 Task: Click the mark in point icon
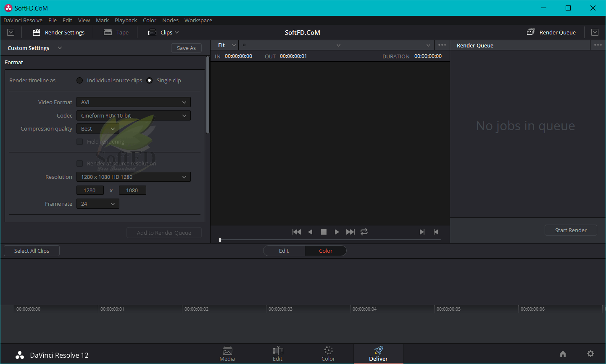pos(422,232)
